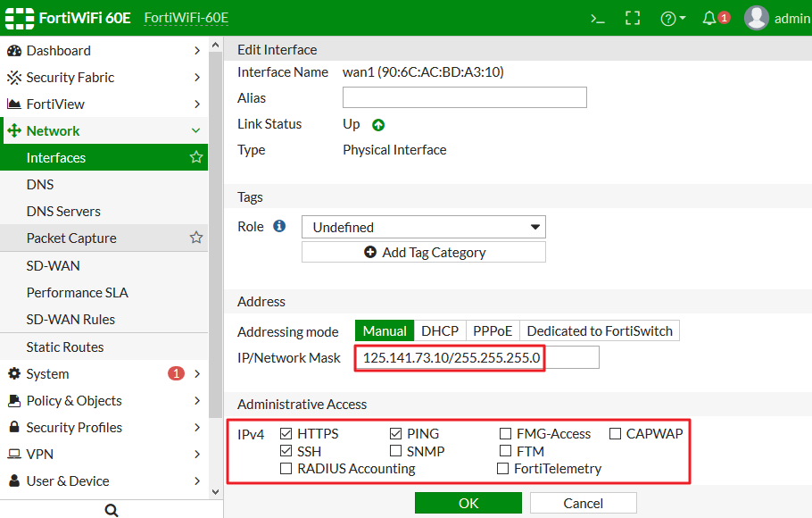Image resolution: width=812 pixels, height=518 pixels.
Task: Click the System gear icon
Action: [x=14, y=374]
